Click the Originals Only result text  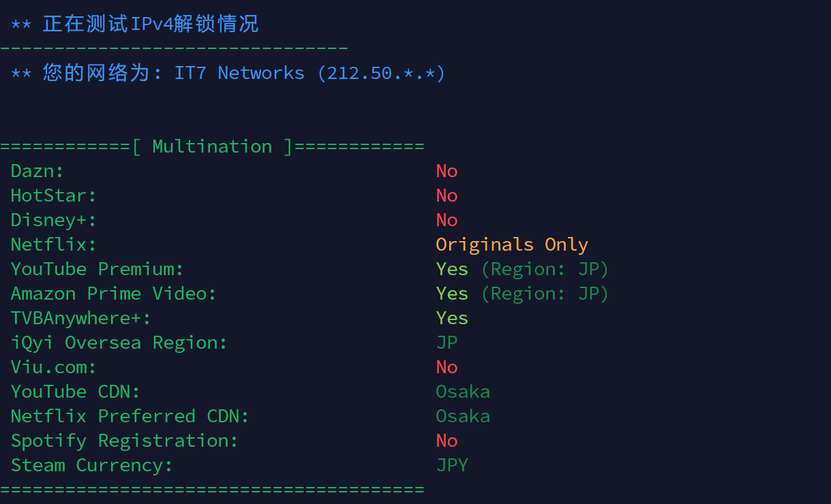[512, 245]
